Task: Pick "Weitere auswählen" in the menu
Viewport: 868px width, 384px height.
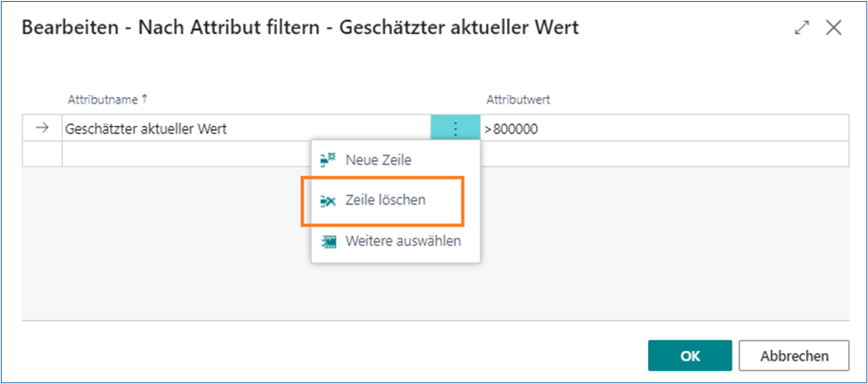Action: pyautogui.click(x=402, y=241)
